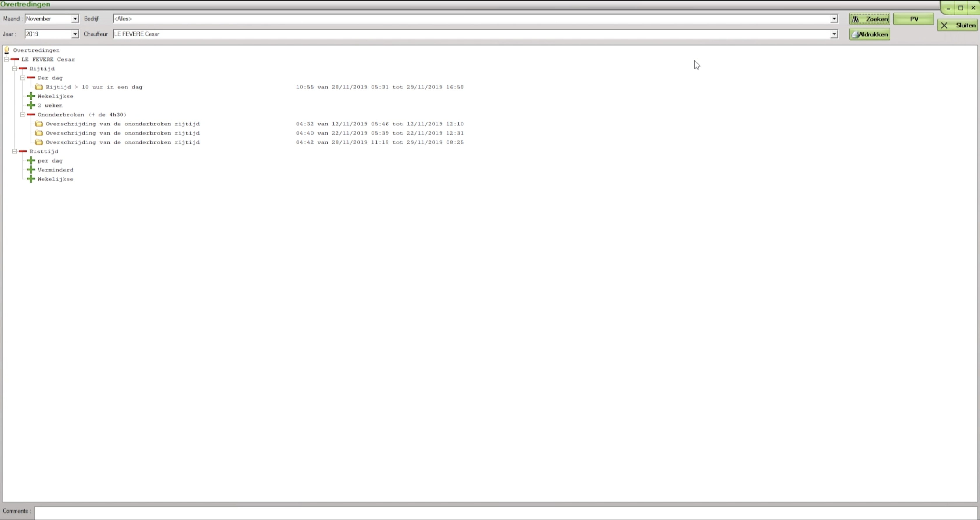Viewport: 980px width, 520px height.
Task: Select the 2 weken item under Rijtijd
Action: (x=50, y=105)
